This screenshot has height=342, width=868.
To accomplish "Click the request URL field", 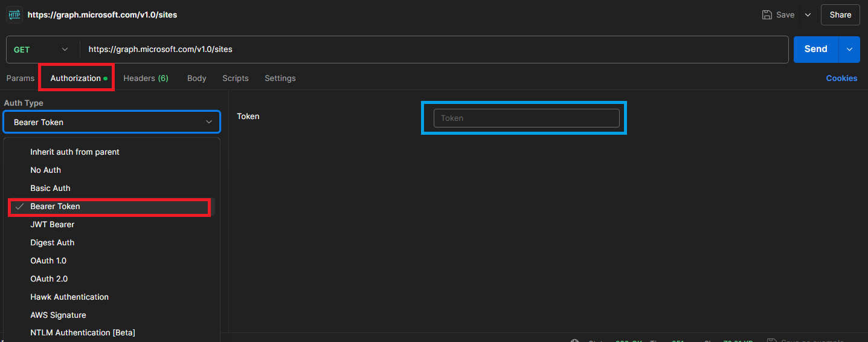I will pyautogui.click(x=423, y=50).
